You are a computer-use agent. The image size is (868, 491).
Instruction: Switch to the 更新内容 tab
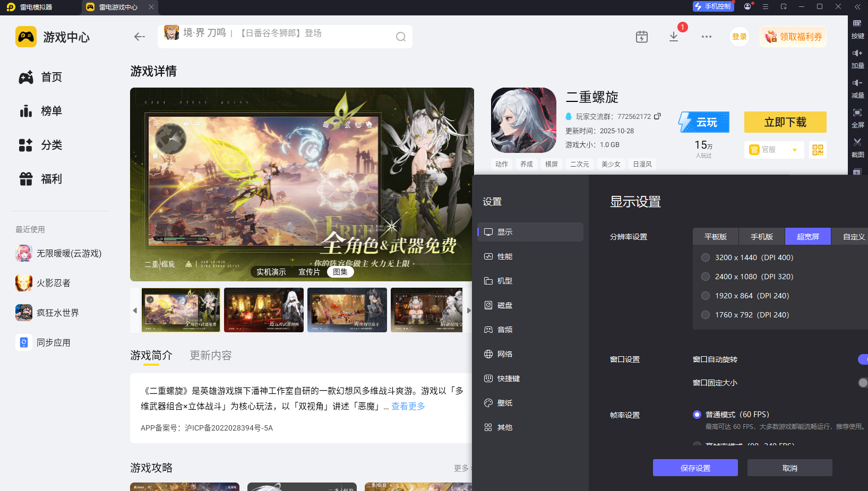pos(210,355)
